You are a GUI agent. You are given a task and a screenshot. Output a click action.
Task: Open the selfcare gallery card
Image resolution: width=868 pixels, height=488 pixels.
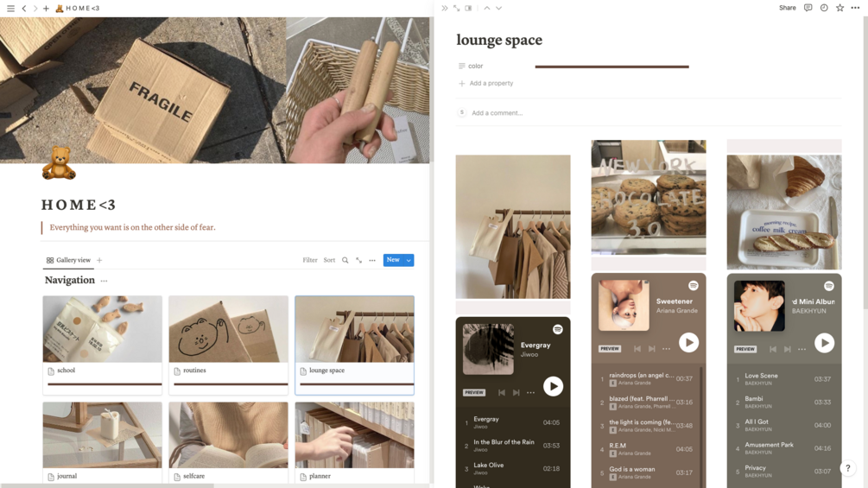(229, 442)
